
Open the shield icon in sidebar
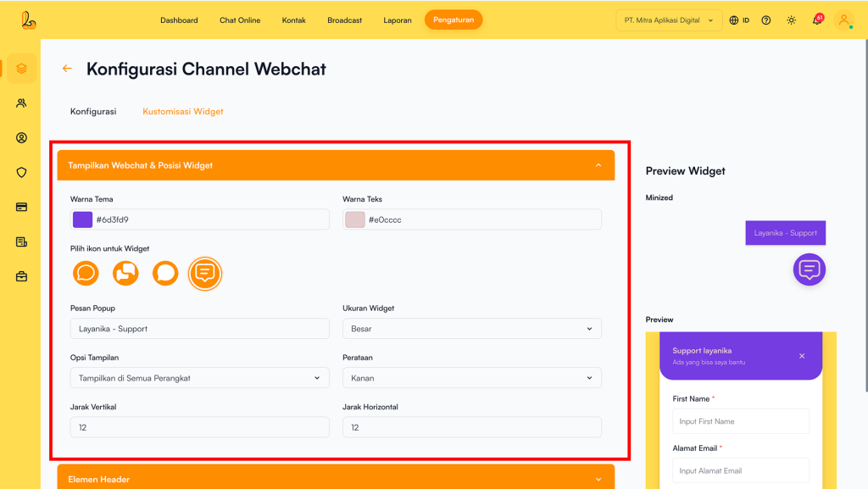pyautogui.click(x=21, y=172)
